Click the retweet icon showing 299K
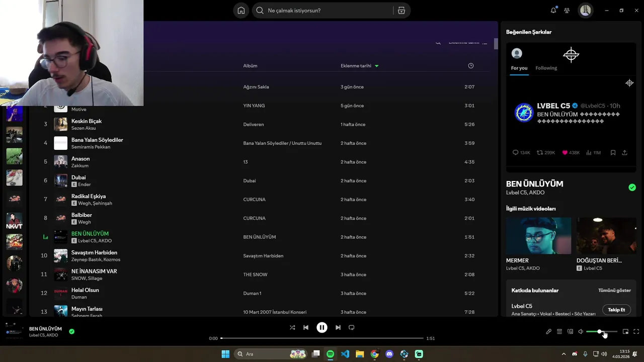This screenshot has height=362, width=644. 540,152
